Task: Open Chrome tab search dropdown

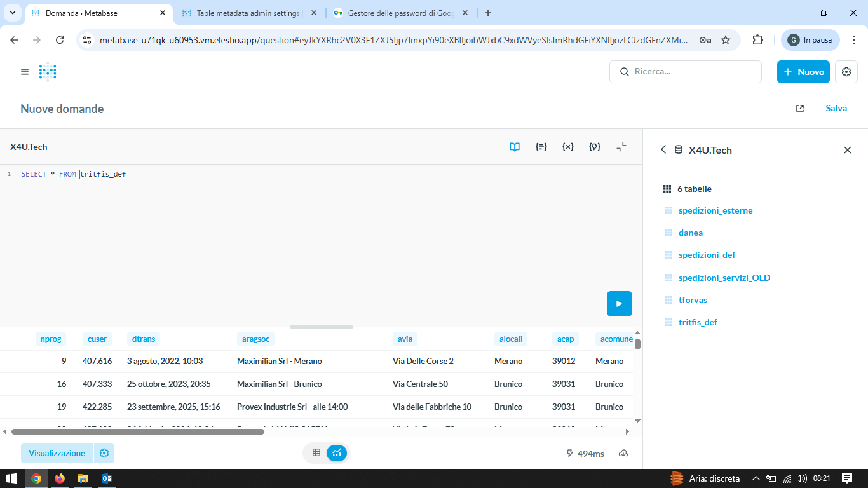Action: [x=12, y=13]
